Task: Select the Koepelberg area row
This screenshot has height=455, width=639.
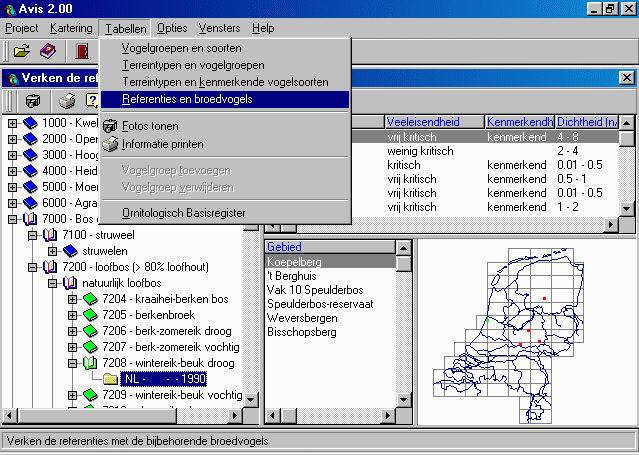Action: point(331,262)
